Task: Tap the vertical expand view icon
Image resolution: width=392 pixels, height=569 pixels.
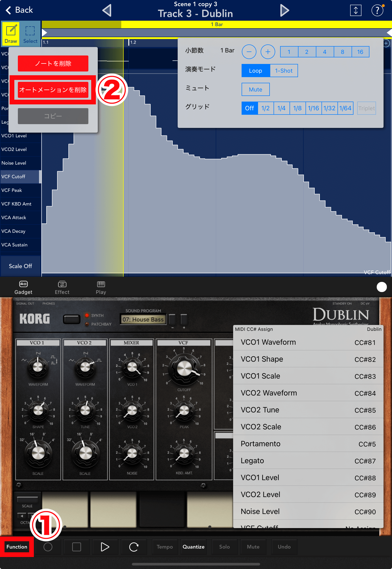Action: click(355, 10)
